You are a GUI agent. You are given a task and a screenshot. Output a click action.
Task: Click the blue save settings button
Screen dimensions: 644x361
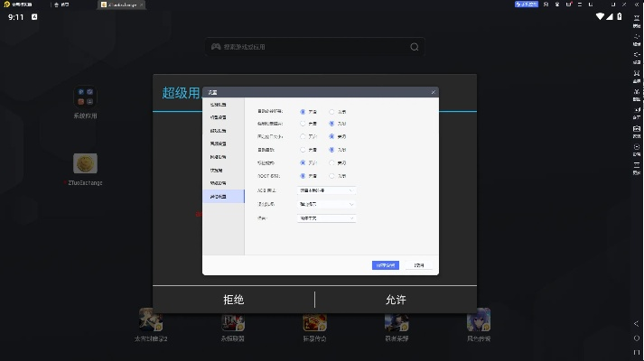click(386, 265)
